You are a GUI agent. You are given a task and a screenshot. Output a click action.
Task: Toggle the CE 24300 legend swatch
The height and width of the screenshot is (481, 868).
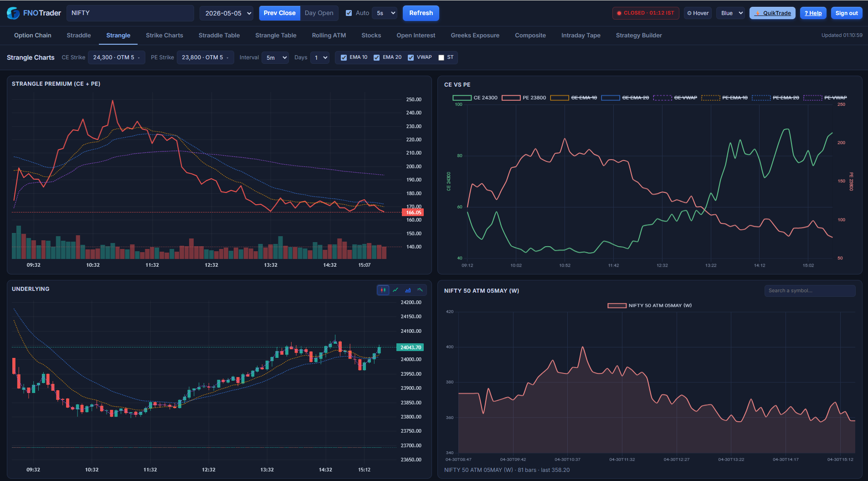click(462, 98)
